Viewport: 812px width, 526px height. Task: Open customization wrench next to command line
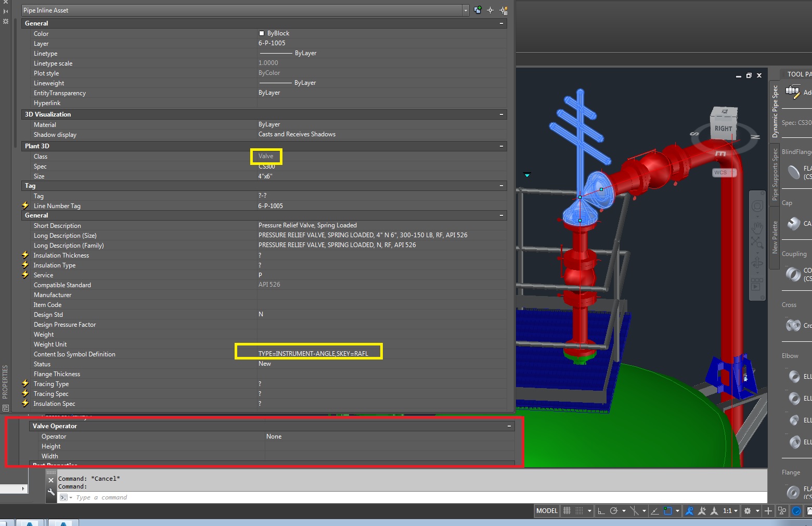coord(51,492)
